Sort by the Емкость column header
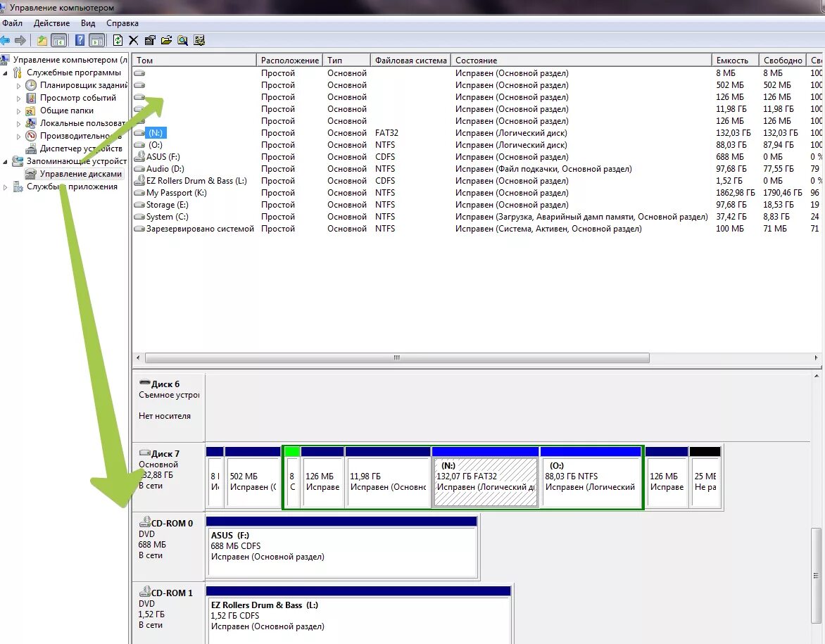 pos(735,60)
